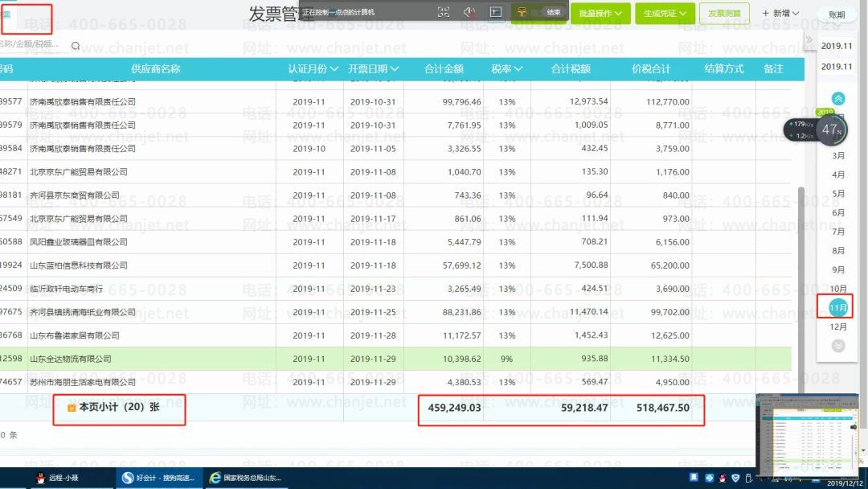Viewport: 868px width, 489px height.
Task: Expand the 生成凭证 dropdown
Action: click(665, 14)
